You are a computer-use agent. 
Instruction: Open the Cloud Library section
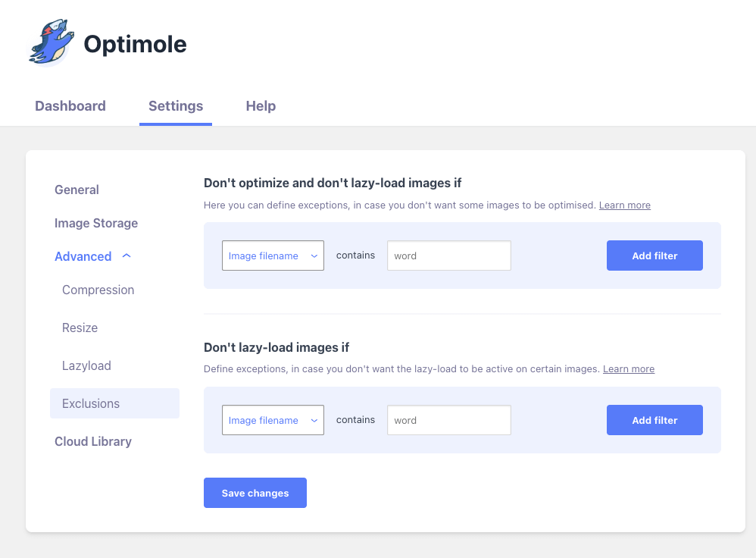pos(93,441)
